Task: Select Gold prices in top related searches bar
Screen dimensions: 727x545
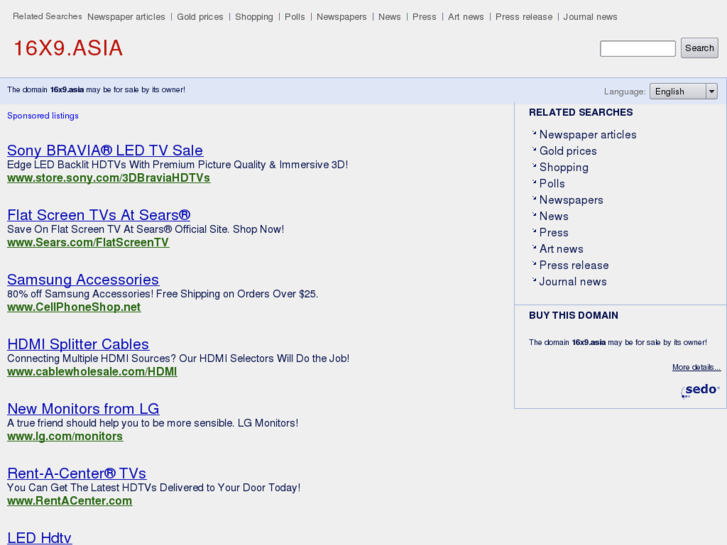Action: click(200, 17)
